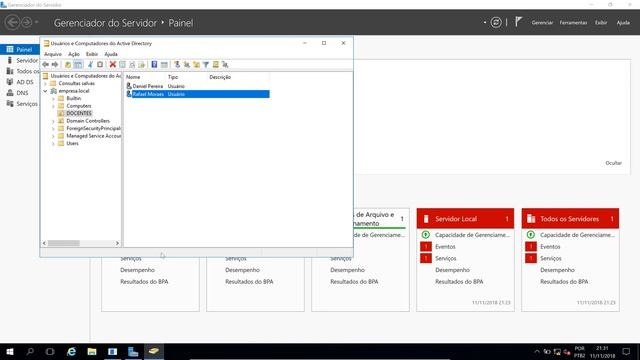
Task: Open File Explorer from taskbar
Action: click(x=92, y=351)
